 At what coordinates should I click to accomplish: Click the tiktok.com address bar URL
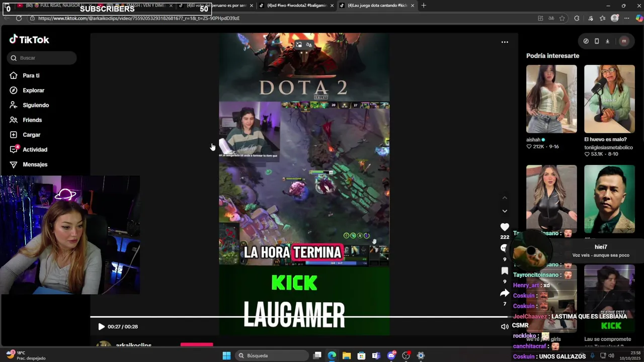139,18
